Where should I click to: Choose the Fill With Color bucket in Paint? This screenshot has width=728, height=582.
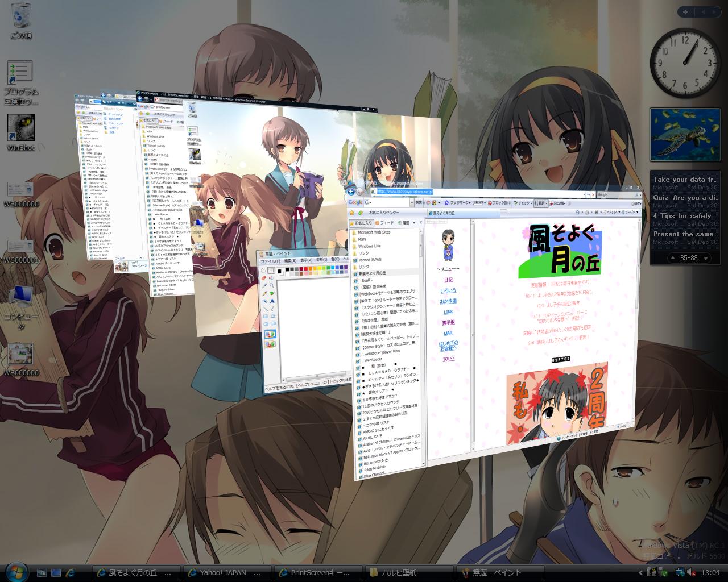tap(271, 278)
